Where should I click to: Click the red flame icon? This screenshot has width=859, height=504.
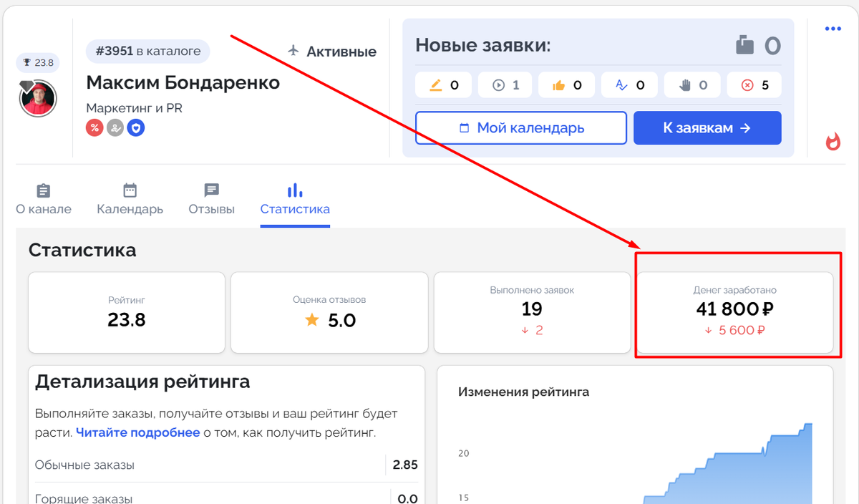(833, 142)
